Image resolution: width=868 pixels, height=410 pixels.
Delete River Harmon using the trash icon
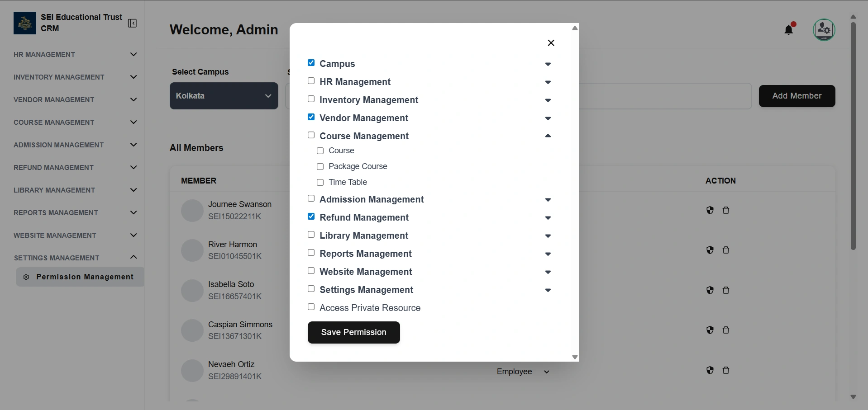(726, 250)
